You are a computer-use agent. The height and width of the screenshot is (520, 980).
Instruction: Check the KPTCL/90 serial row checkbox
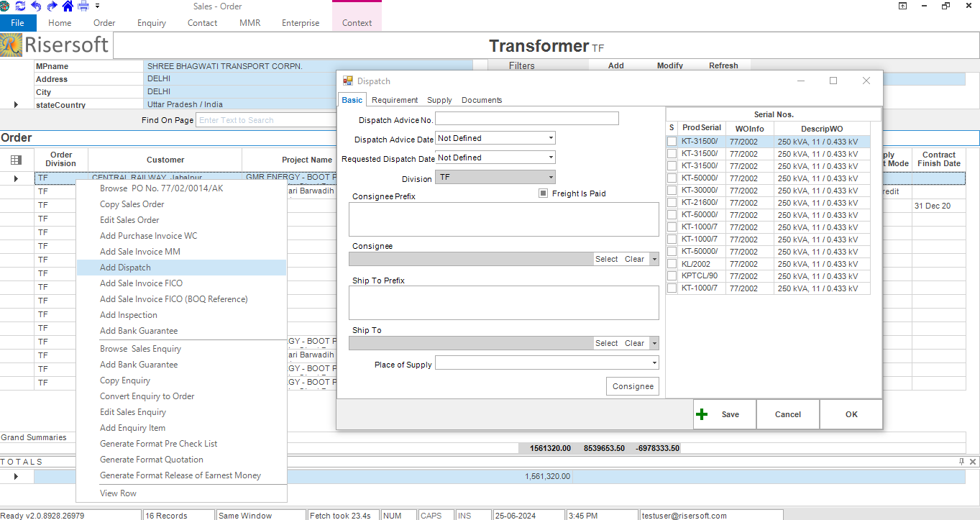point(672,276)
